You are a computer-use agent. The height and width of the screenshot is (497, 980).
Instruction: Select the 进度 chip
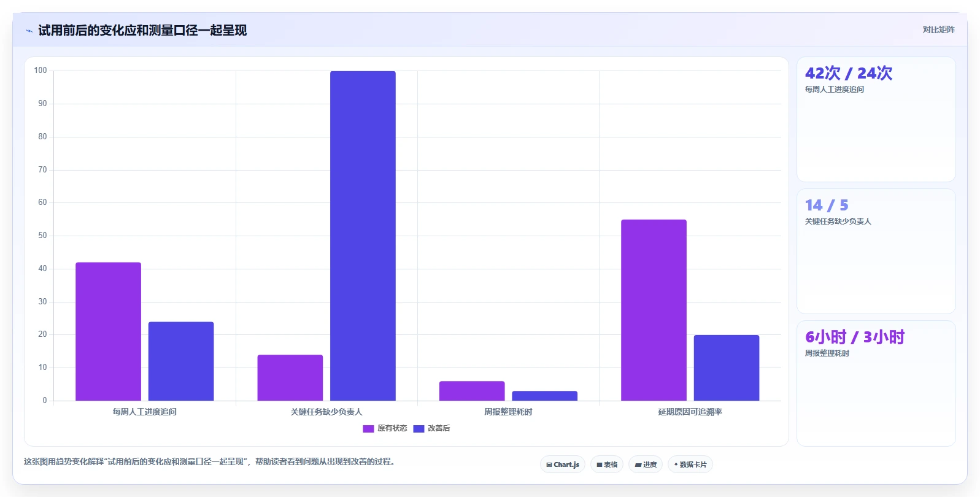tap(646, 464)
